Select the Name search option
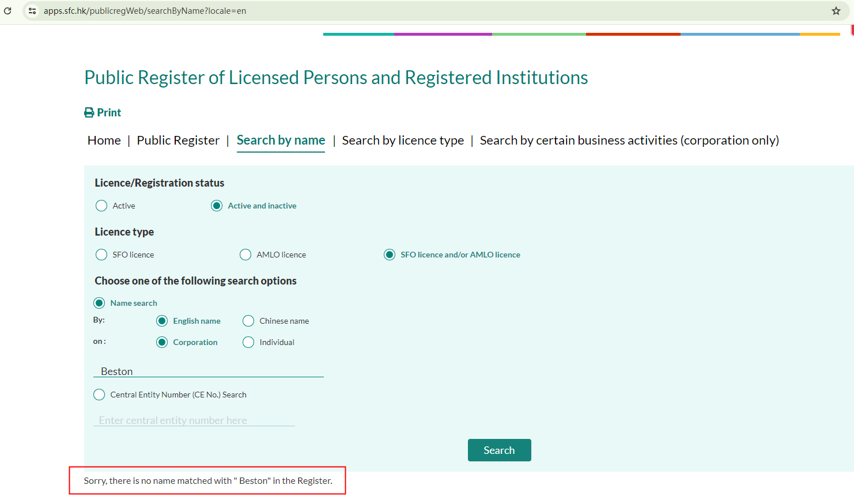 [x=99, y=303]
